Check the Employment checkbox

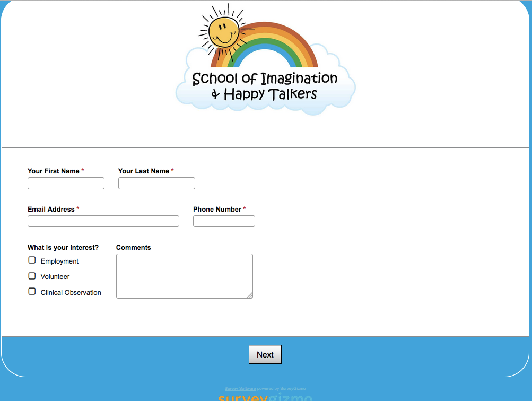[x=32, y=260]
